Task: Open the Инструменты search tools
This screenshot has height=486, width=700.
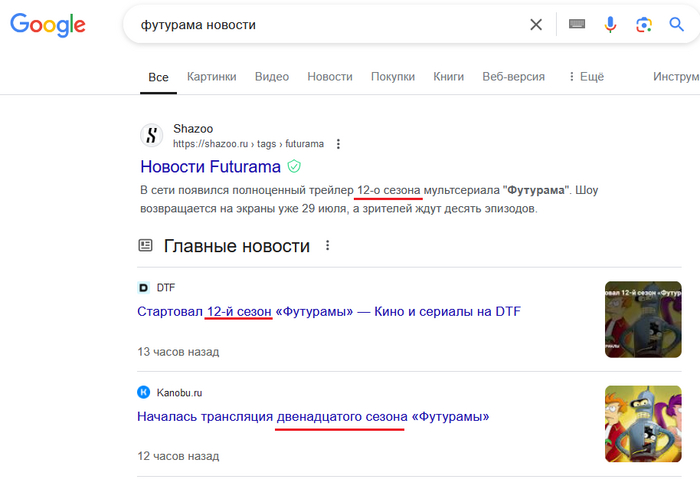Action: click(x=676, y=77)
